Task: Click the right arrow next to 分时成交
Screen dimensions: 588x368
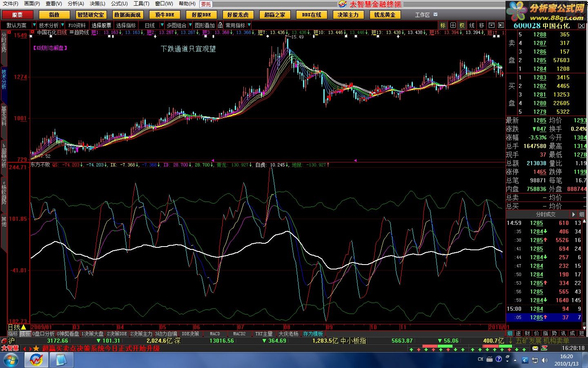Action: coord(574,214)
